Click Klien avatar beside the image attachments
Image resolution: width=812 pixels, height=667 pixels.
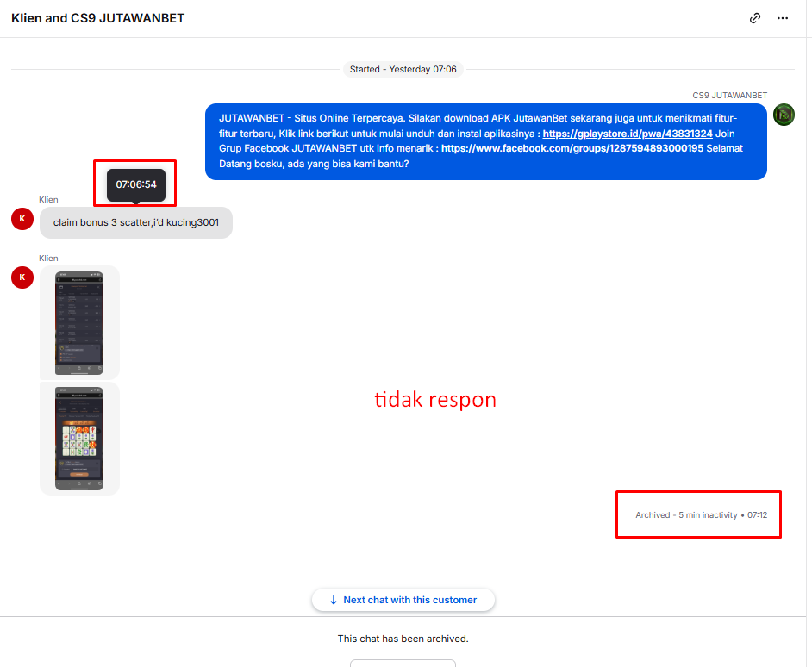click(22, 277)
